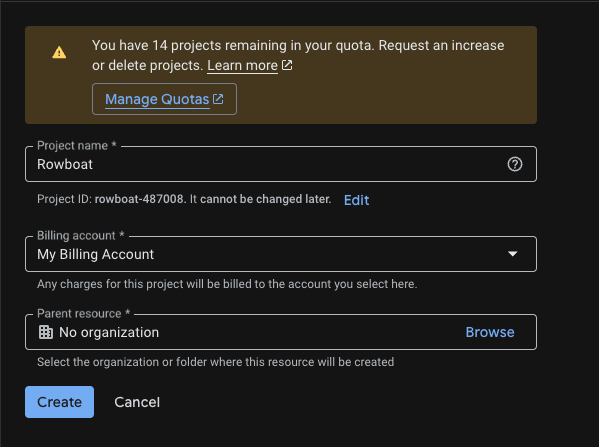Viewport: 599px width, 447px height.
Task: Click the billing charges helper text
Action: 227,284
